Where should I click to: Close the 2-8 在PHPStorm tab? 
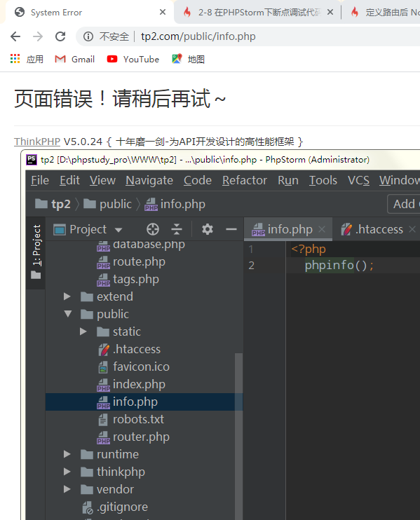330,13
